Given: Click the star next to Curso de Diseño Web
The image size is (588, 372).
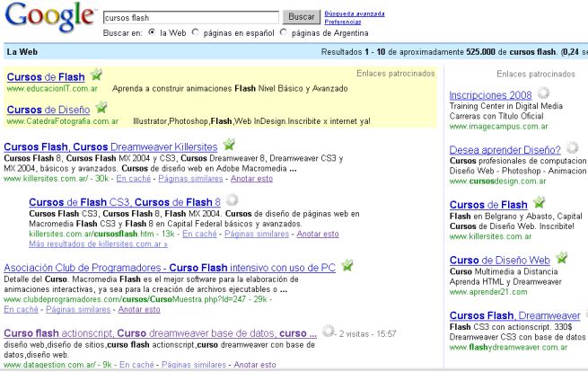Looking at the screenshot, I should (x=562, y=258).
